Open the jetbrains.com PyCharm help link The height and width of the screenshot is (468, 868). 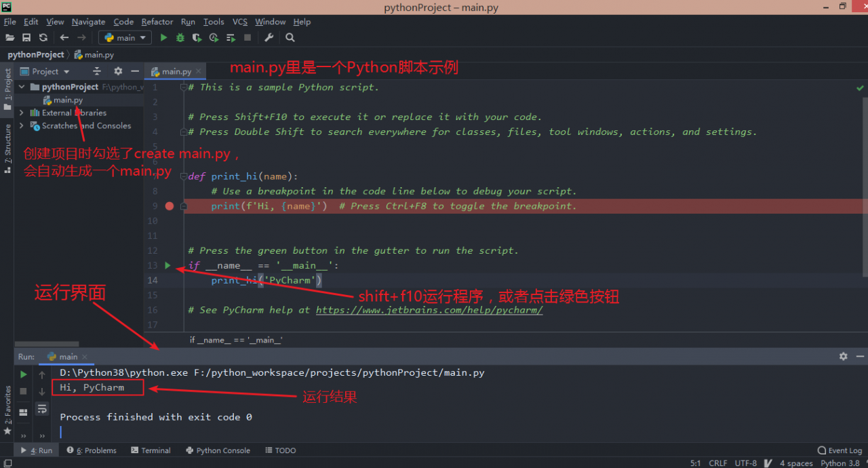[429, 310]
